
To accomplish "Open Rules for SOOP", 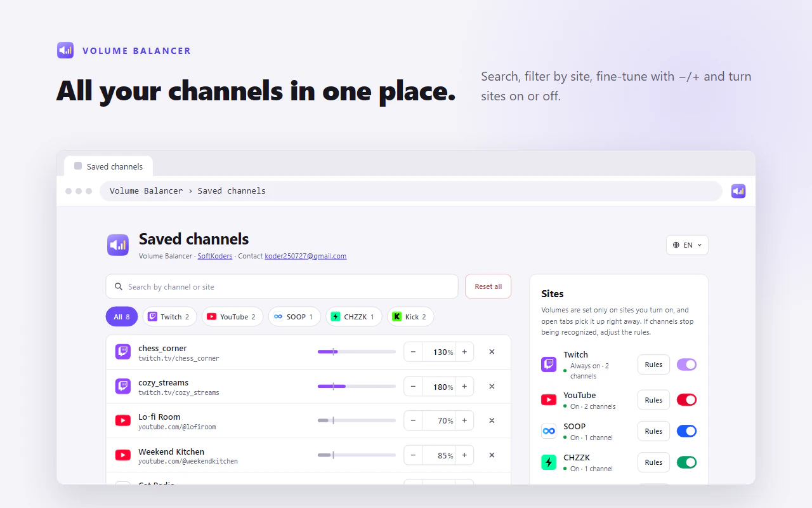I will (x=653, y=431).
